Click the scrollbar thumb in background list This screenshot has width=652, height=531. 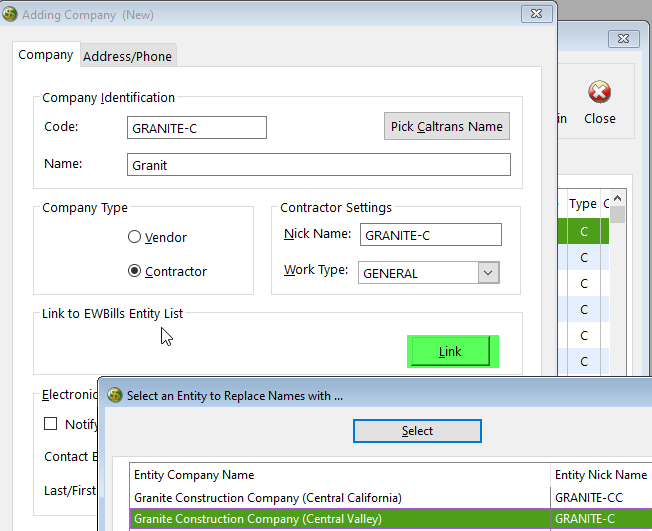point(617,214)
